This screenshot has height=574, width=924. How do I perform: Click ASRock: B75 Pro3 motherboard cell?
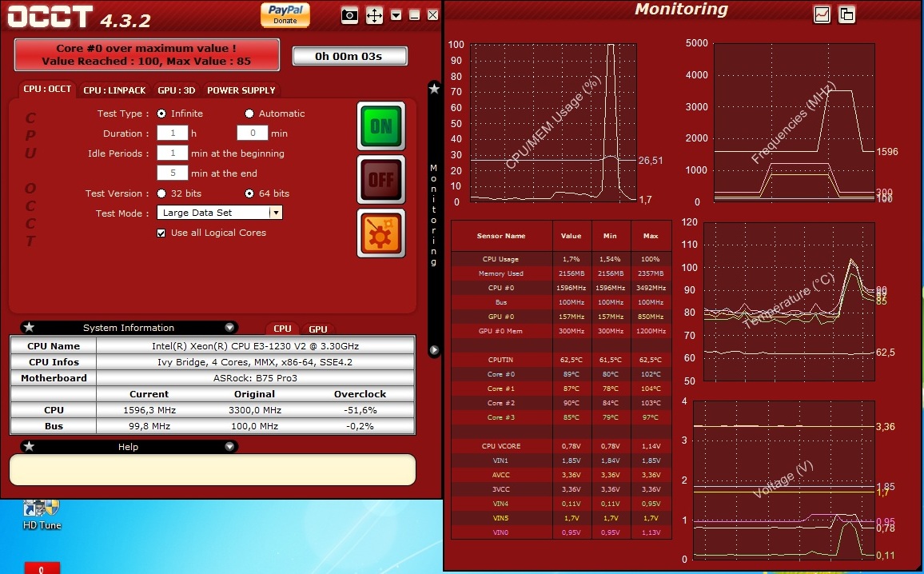tap(255, 378)
